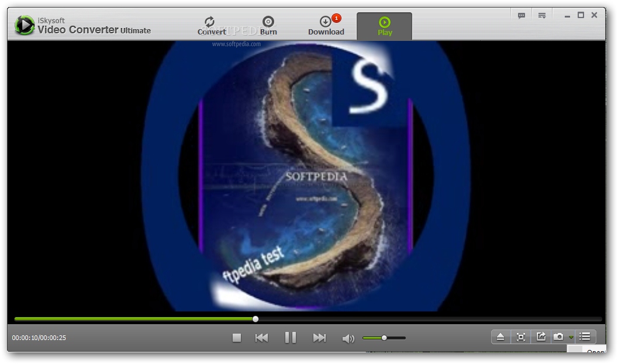Pause the playing video

[291, 338]
